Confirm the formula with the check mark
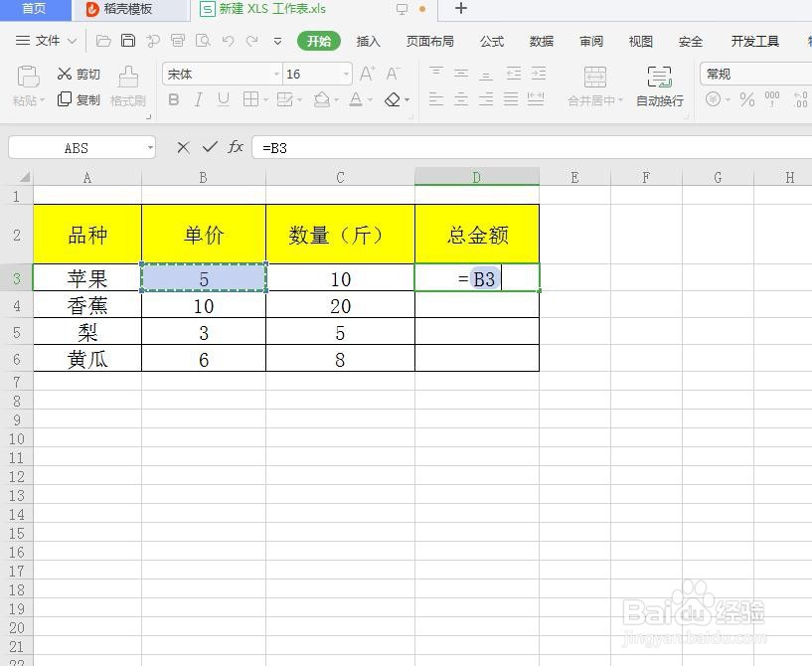The image size is (812, 666). coord(210,147)
